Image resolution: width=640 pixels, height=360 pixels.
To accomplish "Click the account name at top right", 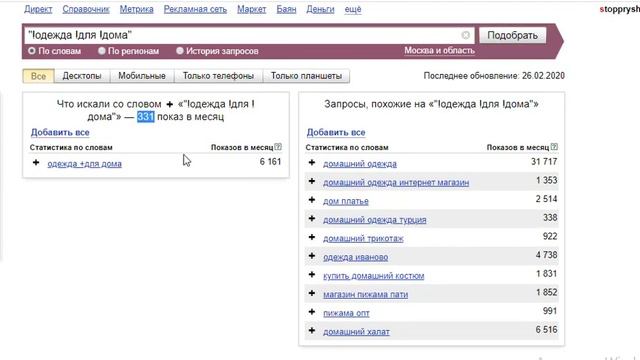I will coord(620,9).
